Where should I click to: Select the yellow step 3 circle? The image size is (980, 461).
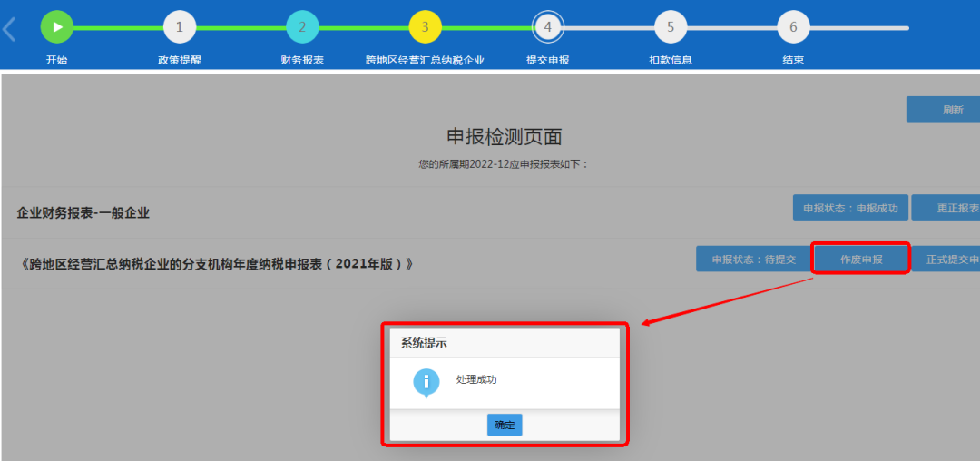[425, 27]
